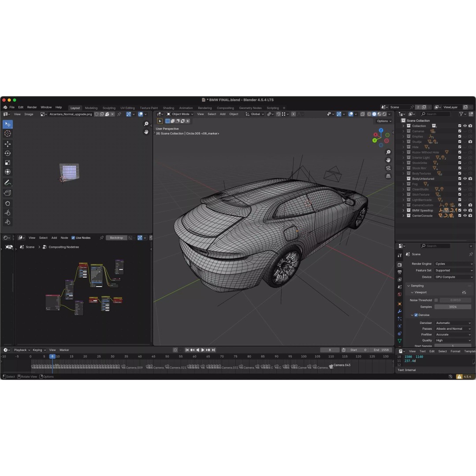Switch perspective/orthographic grid gizmo in viewport
This screenshot has width=476, height=476.
[388, 176]
